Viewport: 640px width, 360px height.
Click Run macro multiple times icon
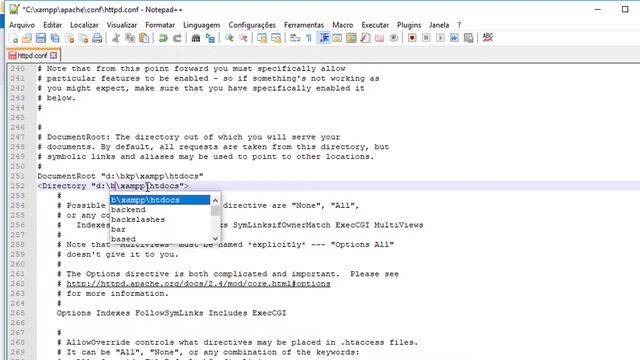(454, 38)
